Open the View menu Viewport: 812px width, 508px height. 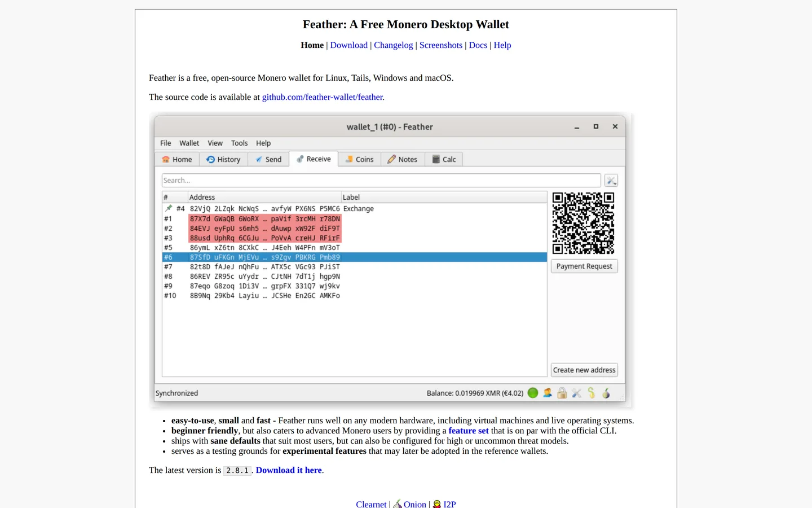(x=215, y=143)
